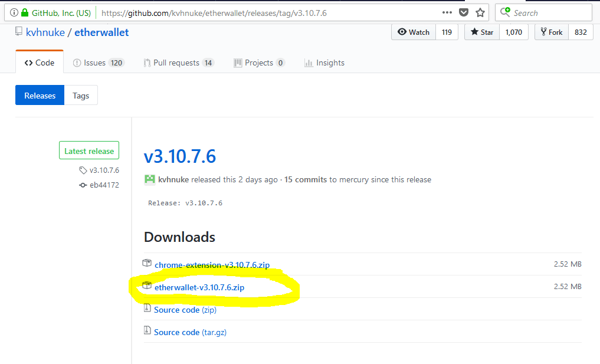The width and height of the screenshot is (600, 364).
Task: Star the etherwallet repository
Action: click(482, 32)
